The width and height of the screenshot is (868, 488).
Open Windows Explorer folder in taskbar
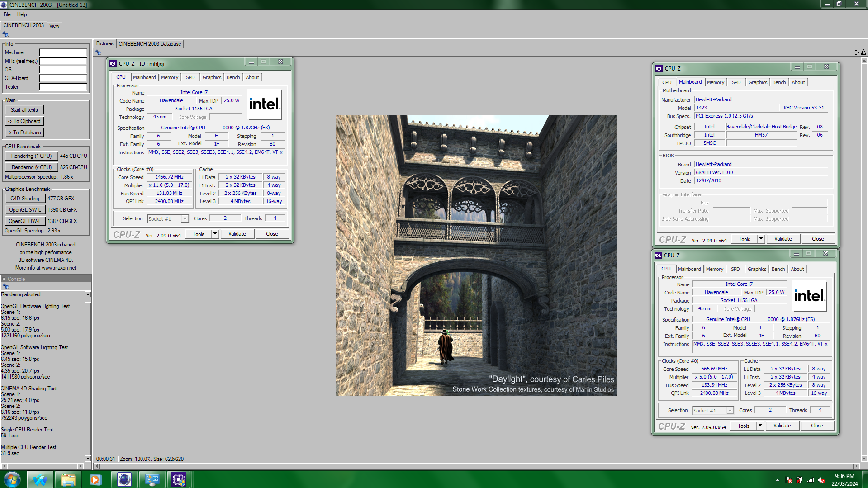pos(68,479)
